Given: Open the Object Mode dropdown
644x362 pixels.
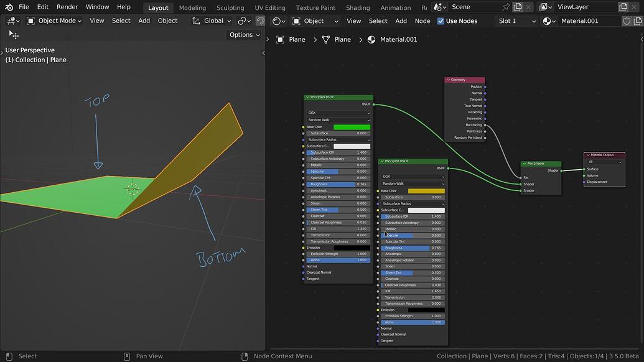Looking at the screenshot, I should 54,21.
